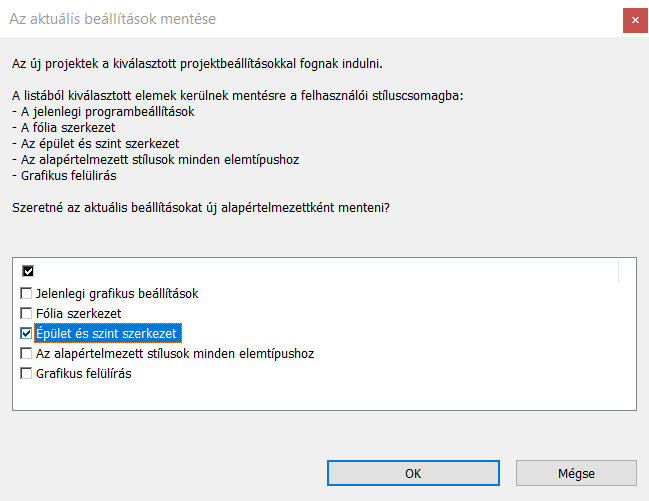The height and width of the screenshot is (501, 649).
Task: Check the Fólia szerkezet checkbox
Action: pos(27,314)
